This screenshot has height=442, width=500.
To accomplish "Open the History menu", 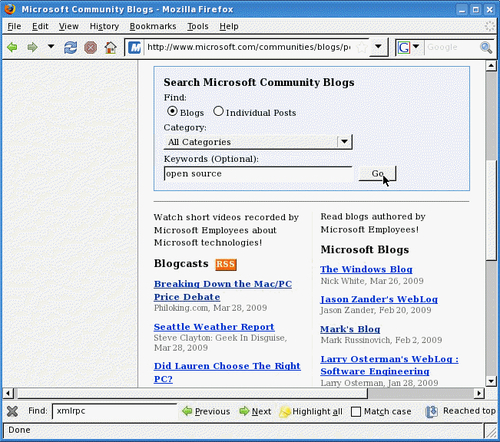I will click(104, 26).
